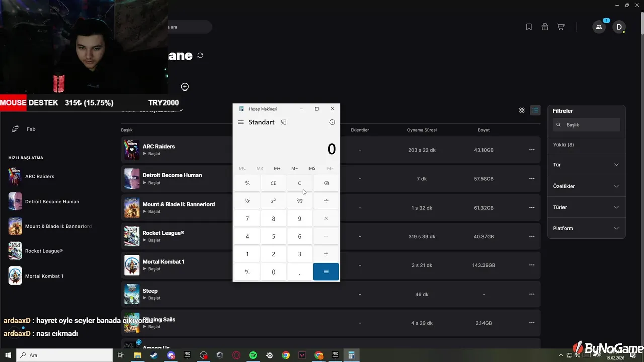The height and width of the screenshot is (362, 644).
Task: Expand the Özellikler filter section
Action: click(x=587, y=186)
